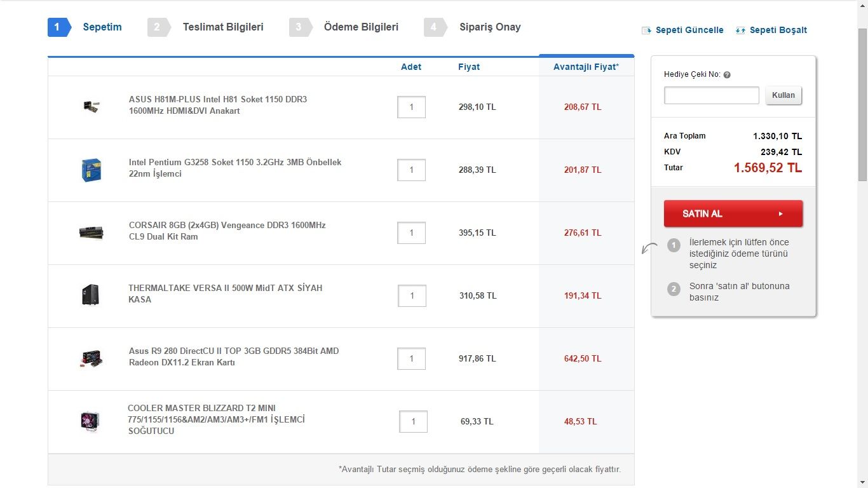Open the Corsair Vengeance RAM product image
The image size is (868, 488).
pos(92,233)
